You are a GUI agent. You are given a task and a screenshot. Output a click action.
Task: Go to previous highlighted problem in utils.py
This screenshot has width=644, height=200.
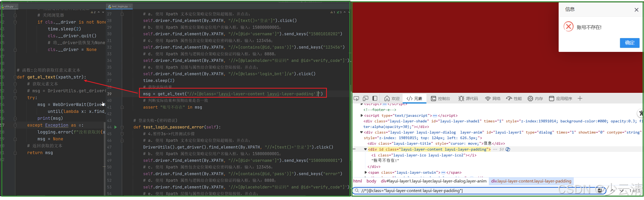[x=99, y=12]
